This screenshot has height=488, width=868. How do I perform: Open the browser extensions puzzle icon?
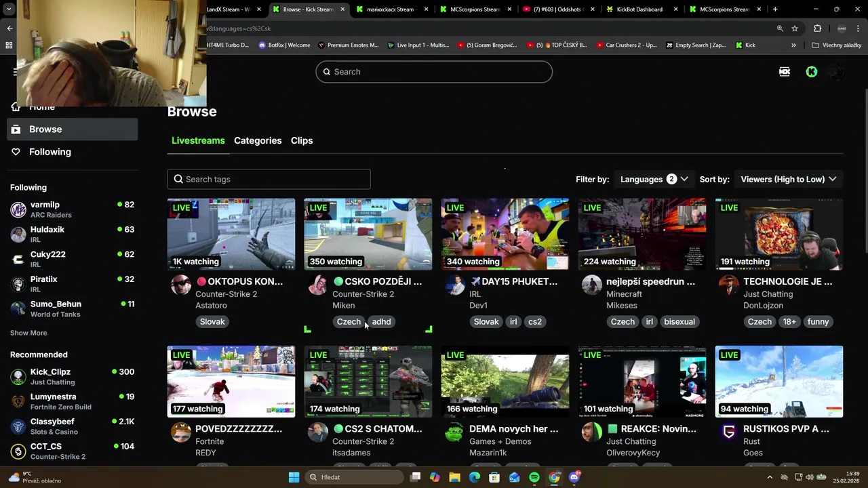tap(817, 28)
